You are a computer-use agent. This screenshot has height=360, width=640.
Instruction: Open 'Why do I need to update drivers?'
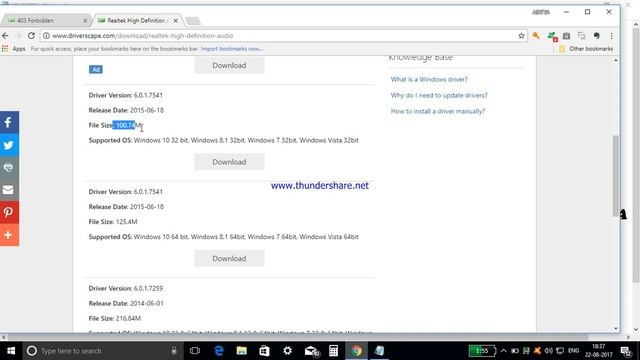pos(439,95)
